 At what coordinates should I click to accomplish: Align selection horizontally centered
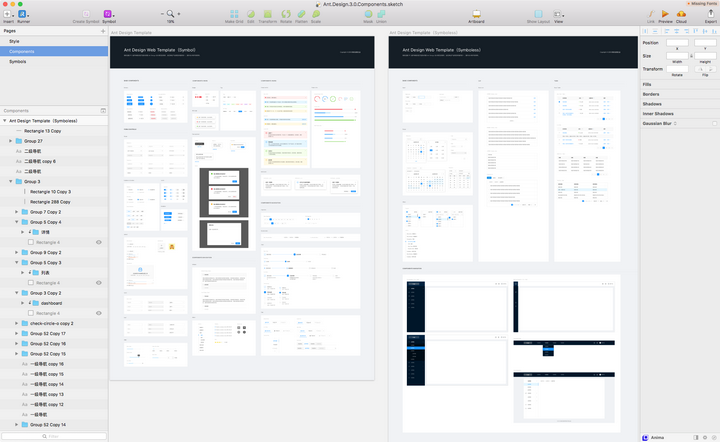[676, 31]
